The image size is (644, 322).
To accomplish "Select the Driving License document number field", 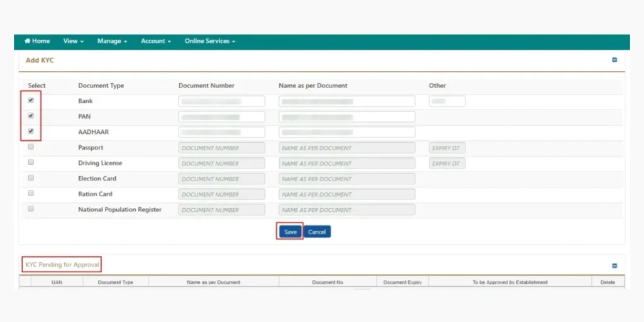I will tap(222, 164).
